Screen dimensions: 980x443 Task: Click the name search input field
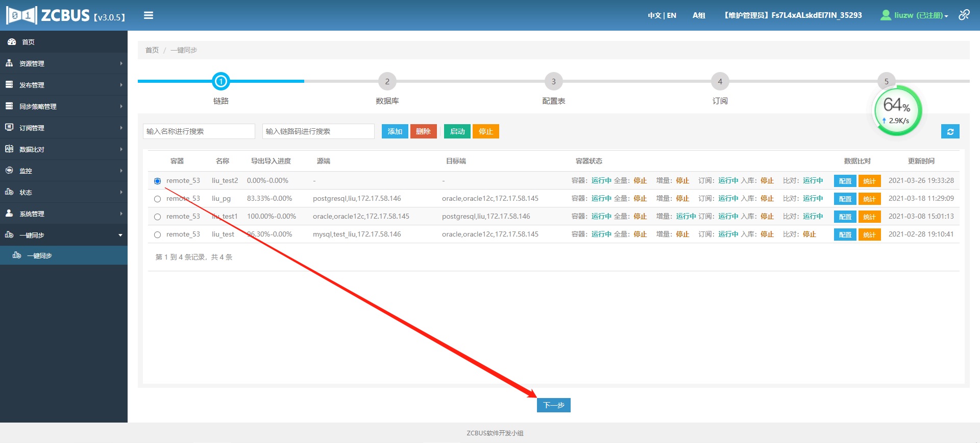point(199,131)
